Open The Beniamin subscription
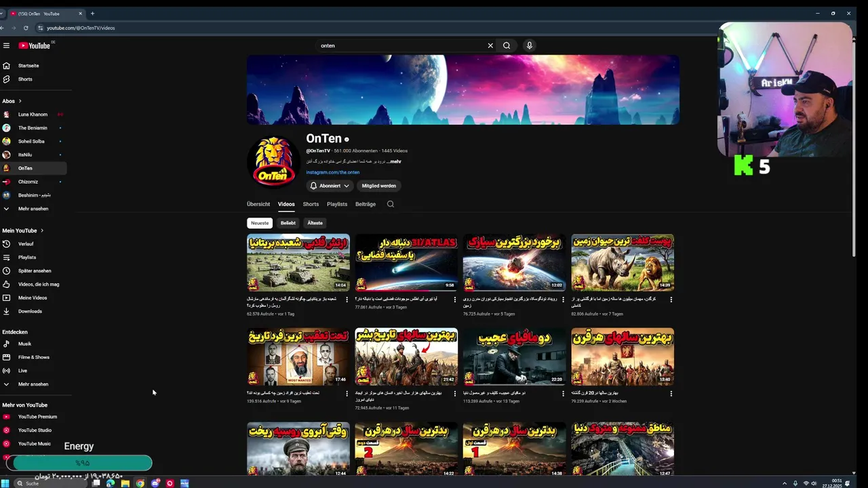The height and width of the screenshot is (488, 868). [x=33, y=128]
